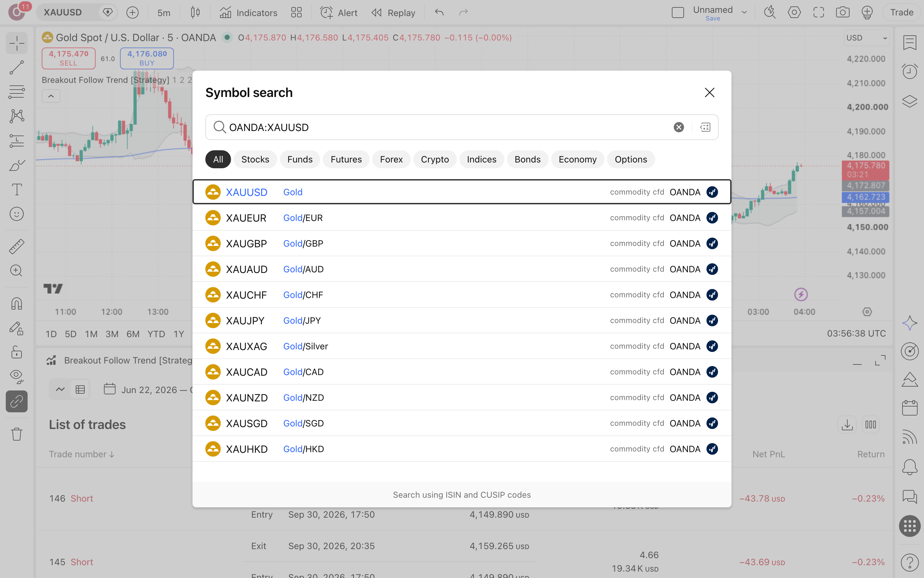Close the Symbol search dialog
924x578 pixels.
click(709, 92)
